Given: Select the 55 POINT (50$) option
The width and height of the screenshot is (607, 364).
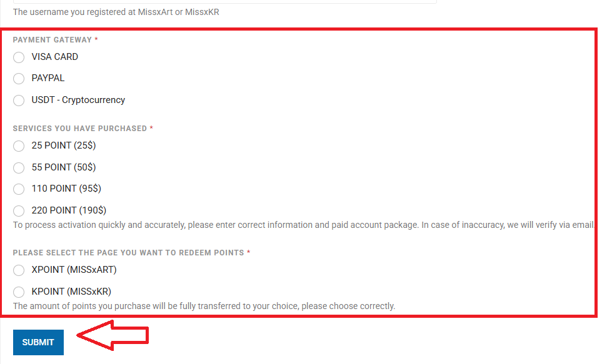Looking at the screenshot, I should pos(19,168).
